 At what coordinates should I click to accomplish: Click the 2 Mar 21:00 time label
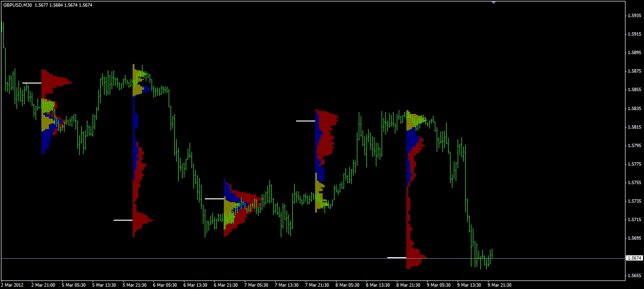[43, 285]
